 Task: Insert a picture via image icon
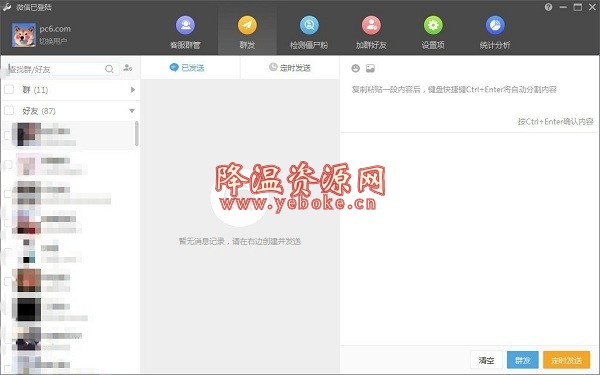pos(370,68)
